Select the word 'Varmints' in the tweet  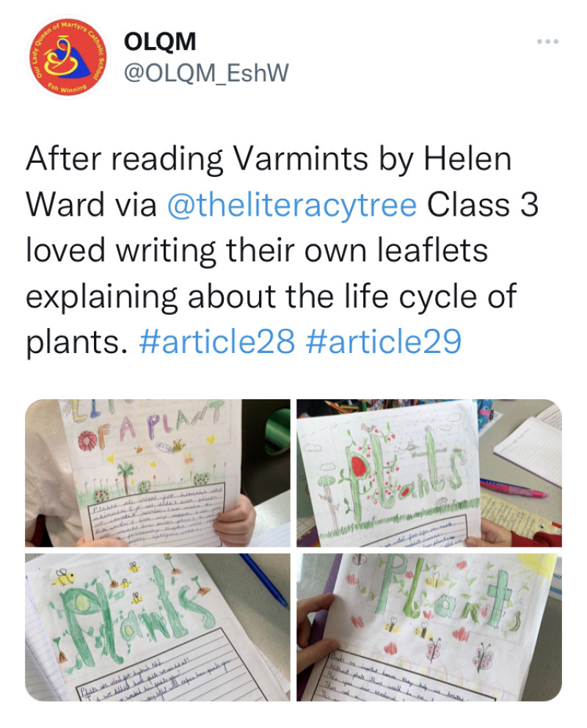point(301,159)
